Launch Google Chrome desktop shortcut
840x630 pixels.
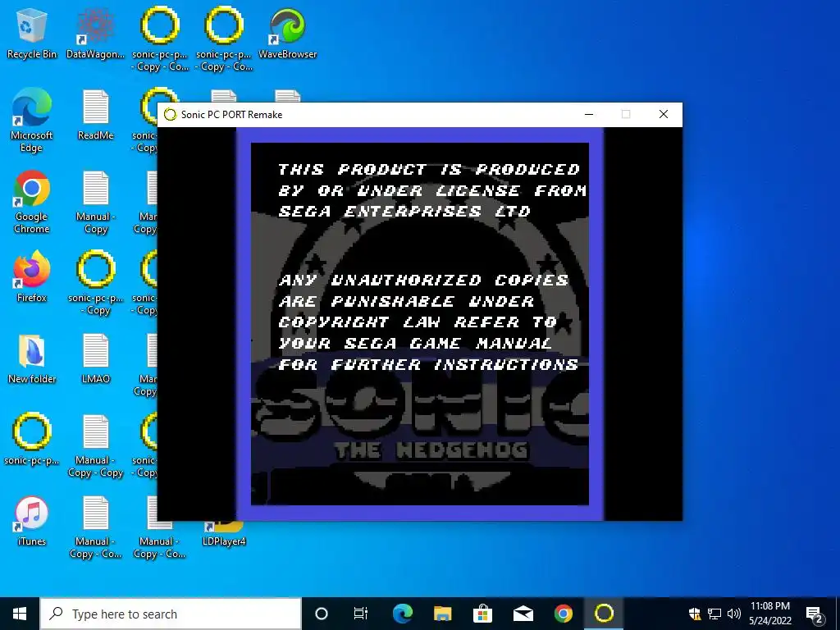[x=32, y=202]
